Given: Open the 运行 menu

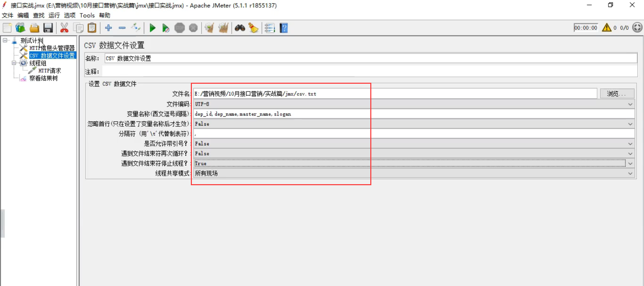Looking at the screenshot, I should pyautogui.click(x=54, y=15).
